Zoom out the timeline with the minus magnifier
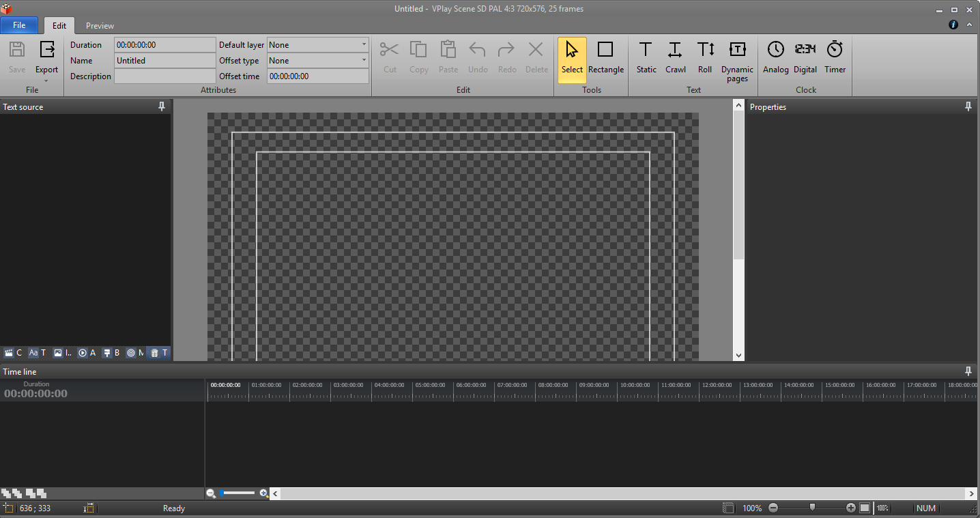 tap(211, 493)
